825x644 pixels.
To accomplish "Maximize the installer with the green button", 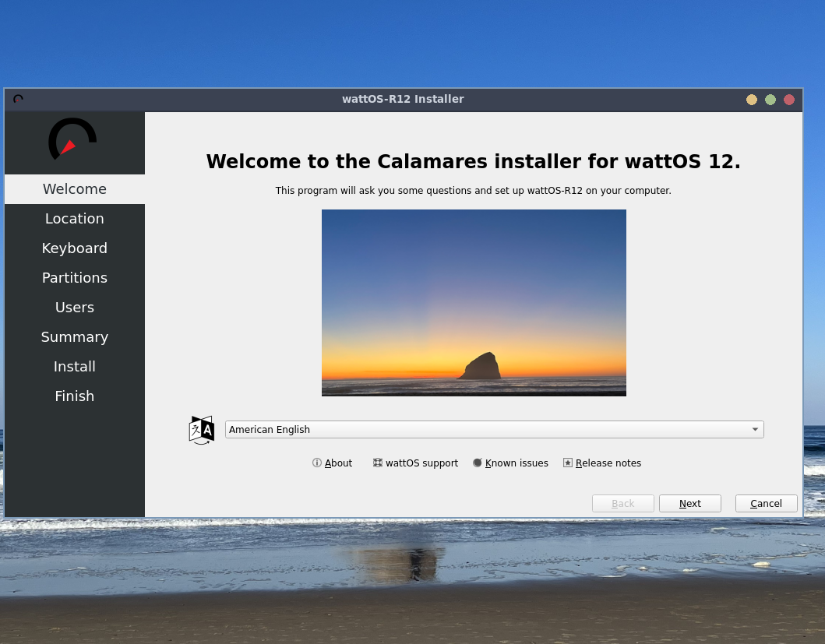I will [770, 100].
